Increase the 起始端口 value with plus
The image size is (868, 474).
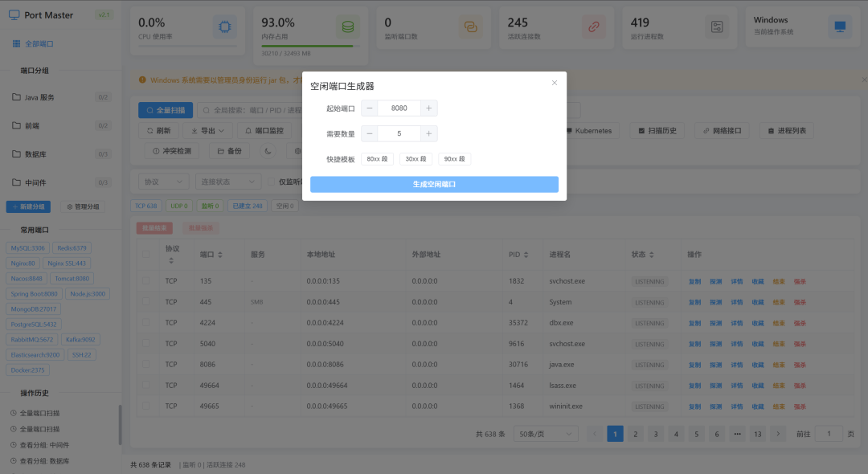pos(428,108)
